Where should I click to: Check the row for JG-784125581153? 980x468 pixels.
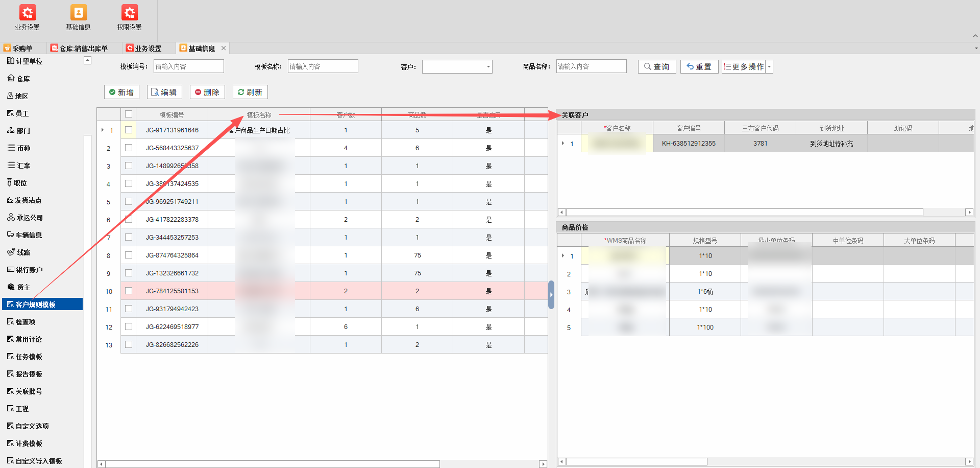[129, 291]
